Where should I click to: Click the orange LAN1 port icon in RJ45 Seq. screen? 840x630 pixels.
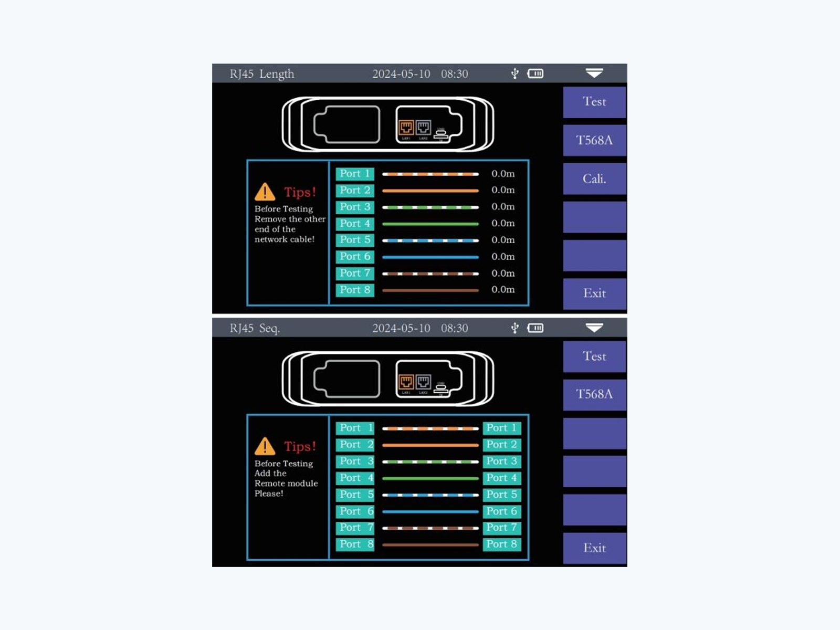406,382
